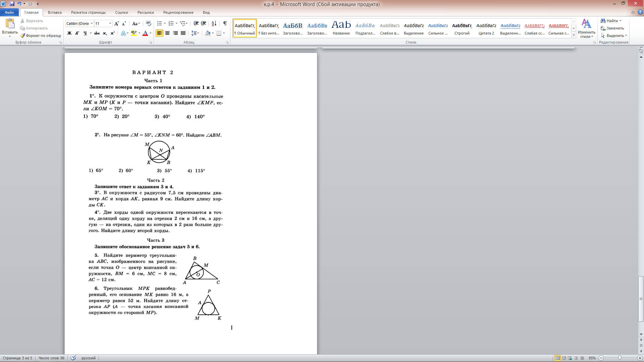Click the Undo arrow in quick access toolbar
Image resolution: width=644 pixels, height=362 pixels.
tap(19, 4)
